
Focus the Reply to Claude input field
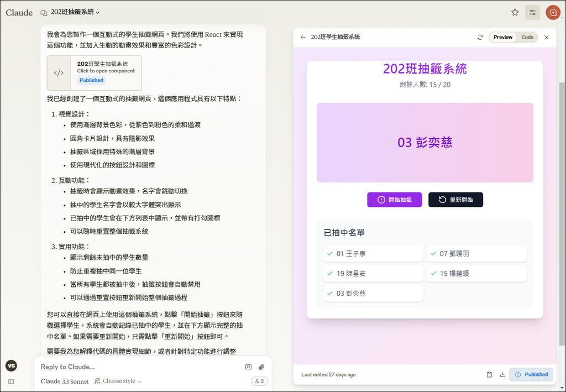(x=139, y=367)
